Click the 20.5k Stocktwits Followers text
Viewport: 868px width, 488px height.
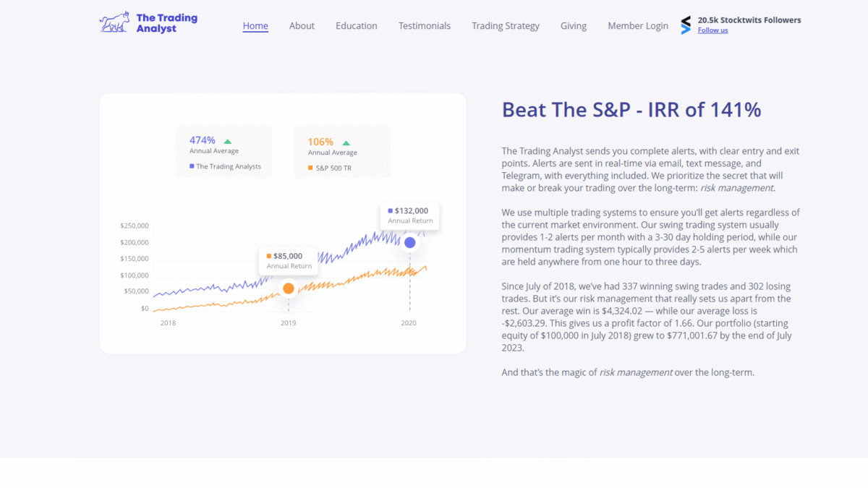pyautogui.click(x=749, y=20)
